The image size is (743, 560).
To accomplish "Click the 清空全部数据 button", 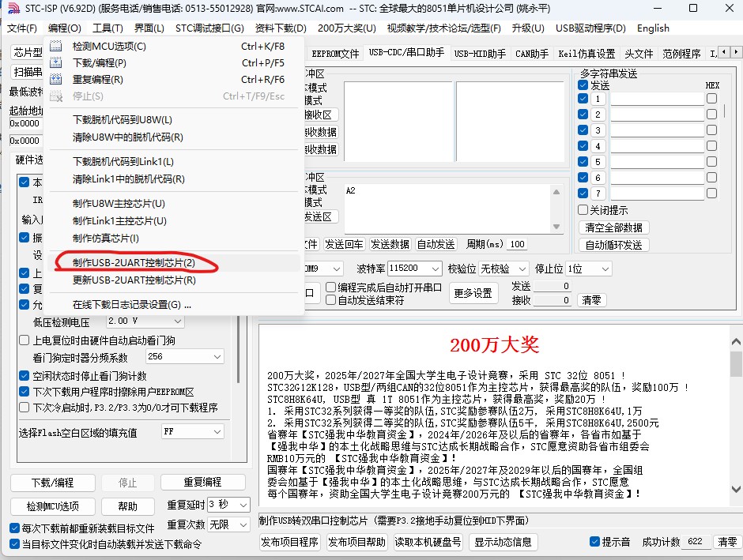I will click(x=613, y=227).
